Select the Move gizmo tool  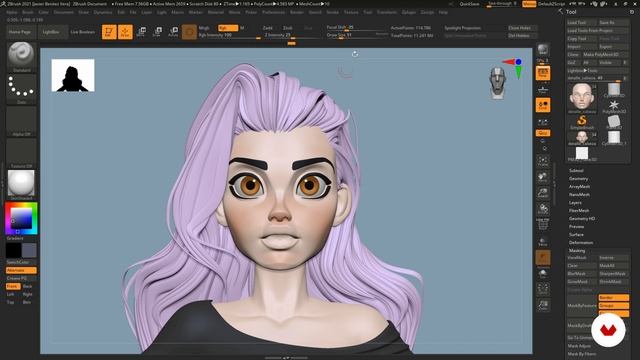[142, 32]
